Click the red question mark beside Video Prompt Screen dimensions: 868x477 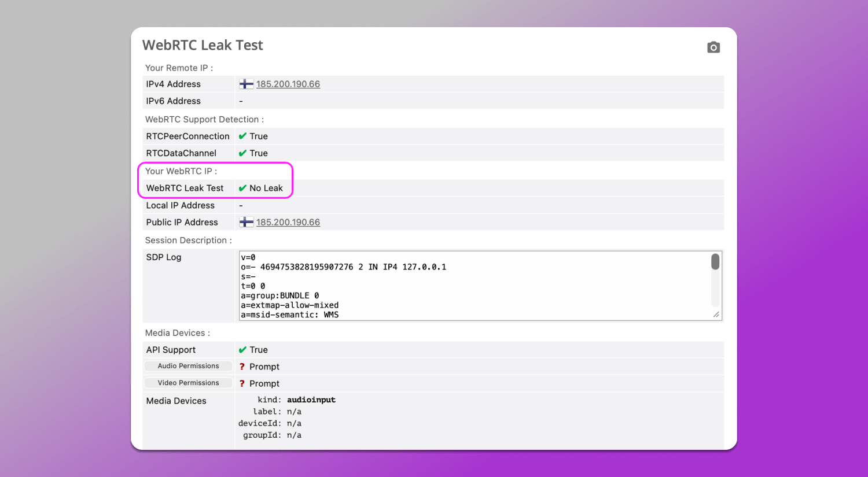click(x=242, y=383)
